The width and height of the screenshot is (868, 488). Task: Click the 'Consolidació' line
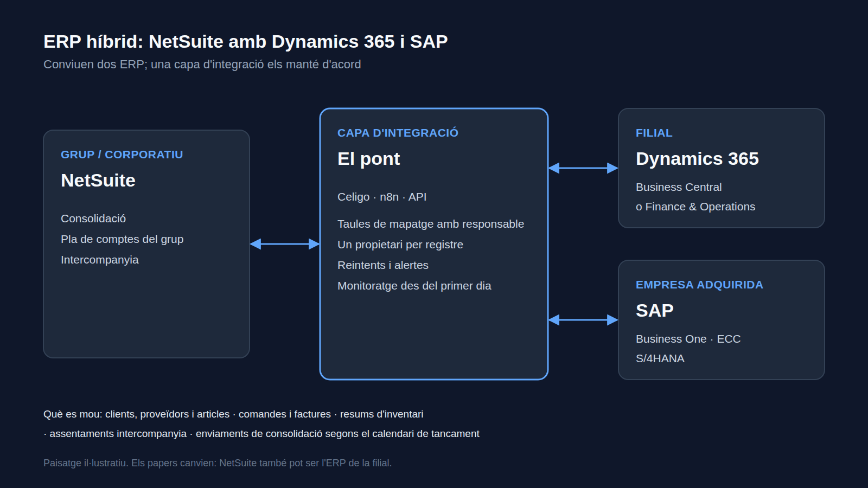(93, 219)
